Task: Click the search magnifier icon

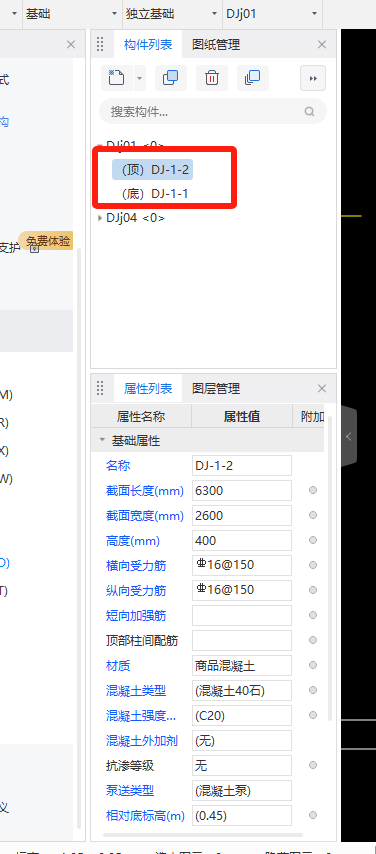Action: coord(310,112)
